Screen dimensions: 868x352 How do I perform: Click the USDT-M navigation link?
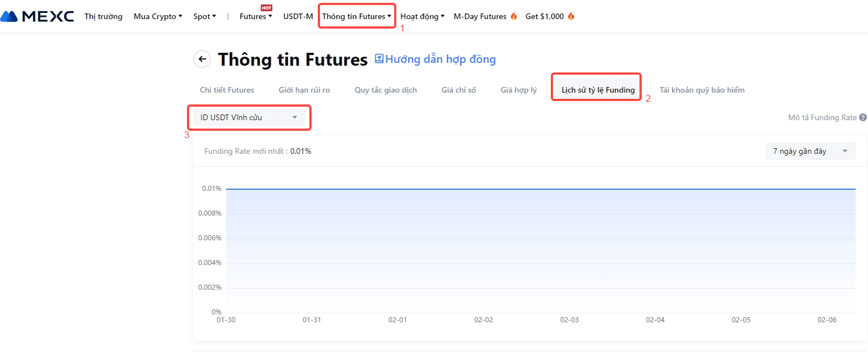(298, 16)
